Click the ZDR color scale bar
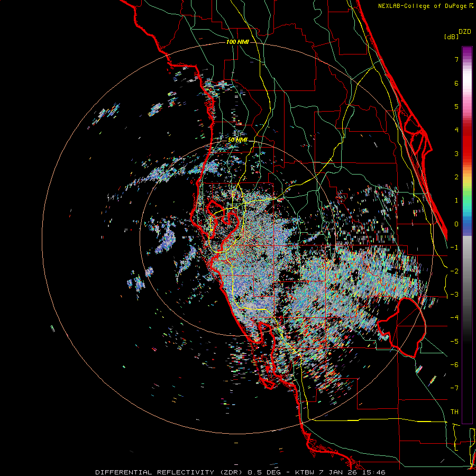Viewport: 476px width, 476px height. [467, 235]
